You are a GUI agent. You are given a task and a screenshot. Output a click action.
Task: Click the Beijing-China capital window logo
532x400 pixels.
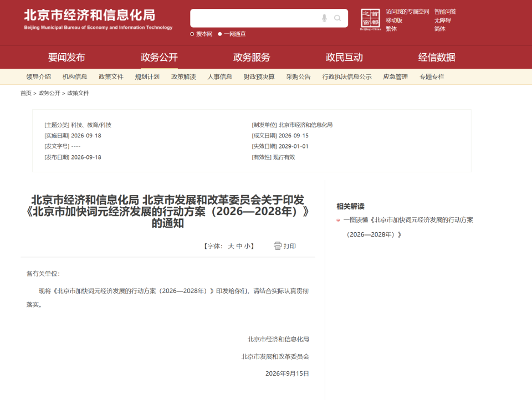point(370,19)
